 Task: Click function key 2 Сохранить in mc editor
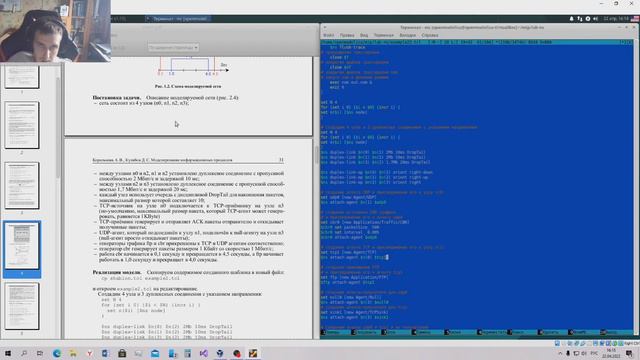click(x=366, y=332)
